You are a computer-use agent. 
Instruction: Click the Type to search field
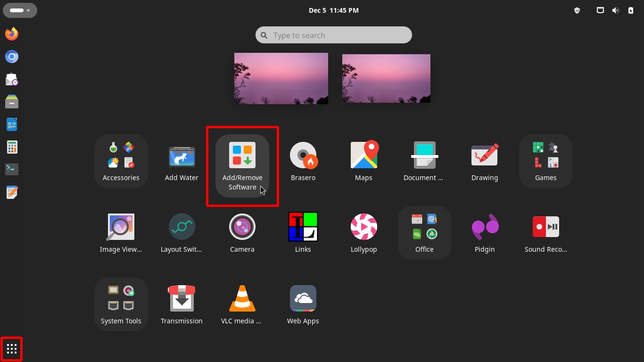point(334,35)
